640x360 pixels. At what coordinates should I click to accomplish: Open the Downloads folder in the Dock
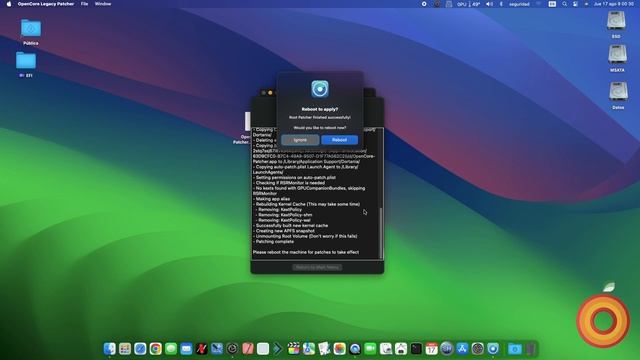tap(515, 349)
